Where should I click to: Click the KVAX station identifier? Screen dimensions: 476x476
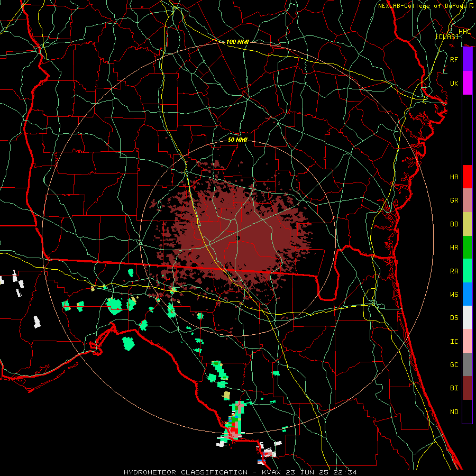[272, 472]
